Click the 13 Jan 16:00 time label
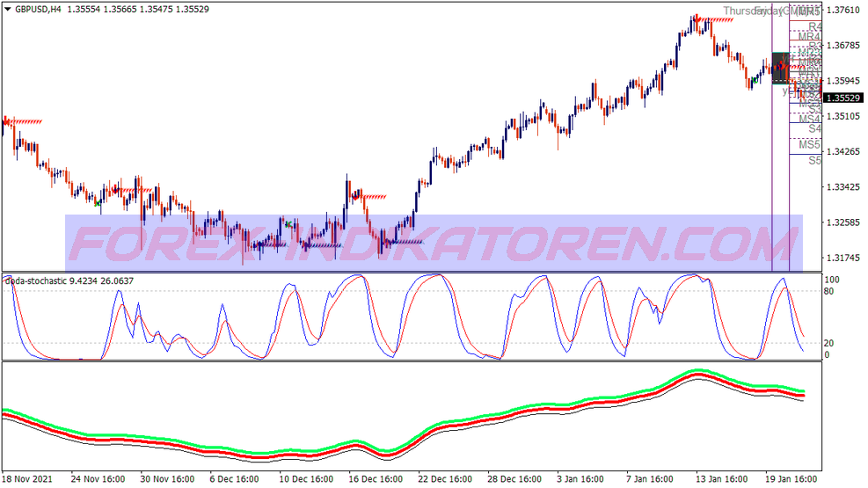 pos(722,479)
